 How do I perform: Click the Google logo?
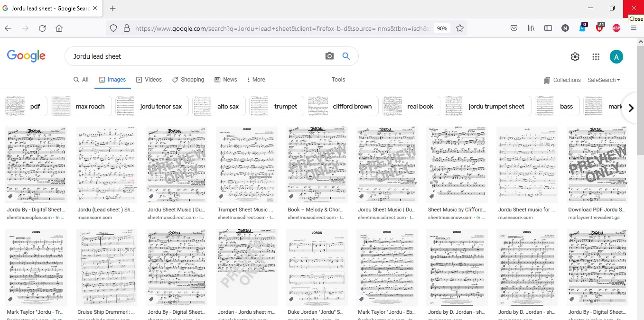pos(26,56)
